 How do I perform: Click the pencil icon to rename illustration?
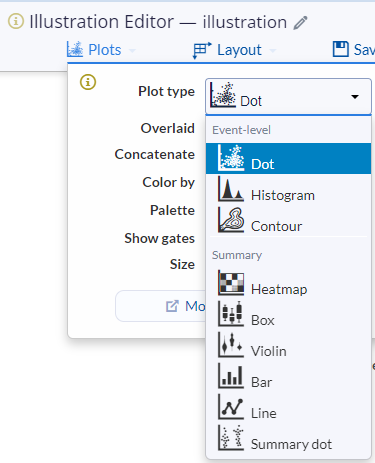(300, 23)
